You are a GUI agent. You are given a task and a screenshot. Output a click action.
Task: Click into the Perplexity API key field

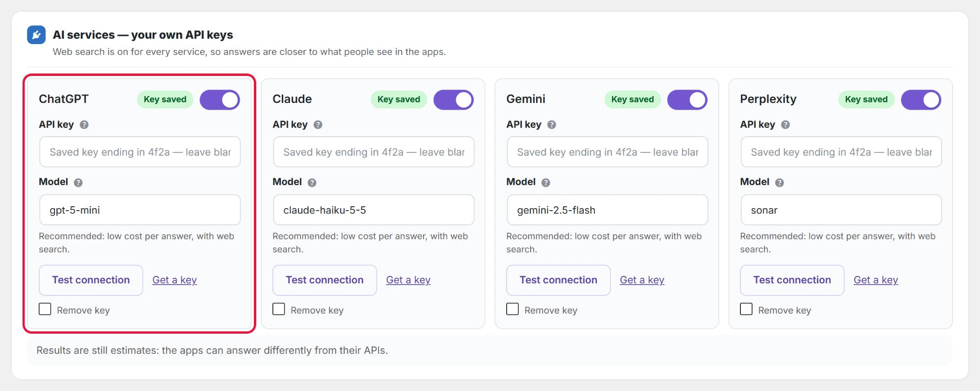coord(841,152)
